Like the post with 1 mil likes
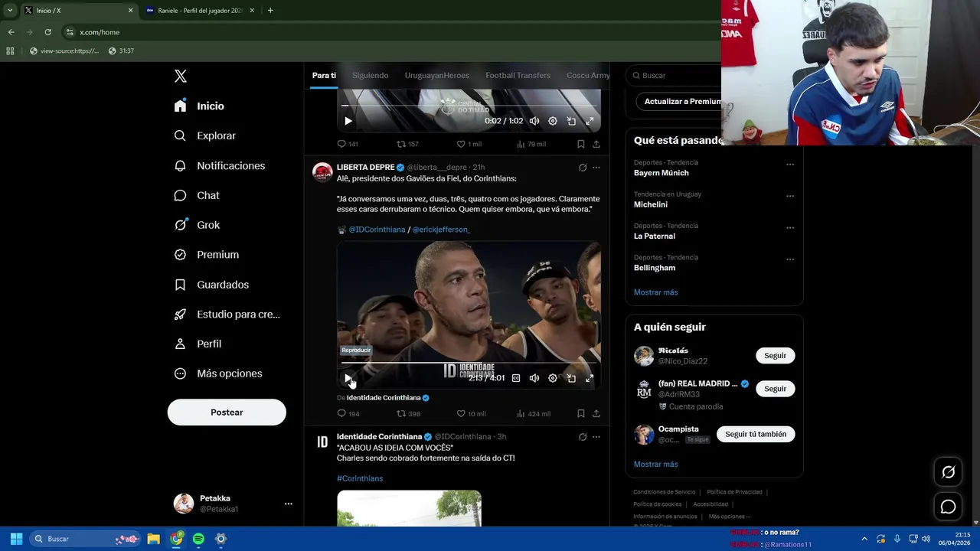Image resolution: width=980 pixels, height=551 pixels. tap(469, 144)
